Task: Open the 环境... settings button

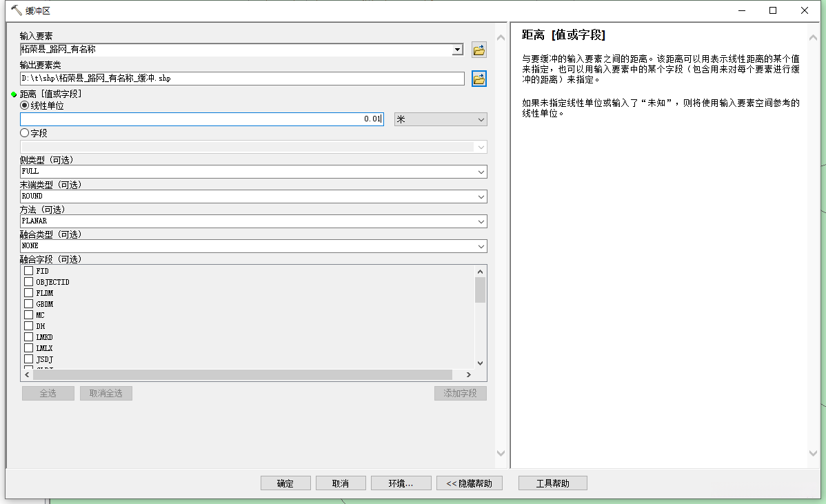Action: point(401,483)
